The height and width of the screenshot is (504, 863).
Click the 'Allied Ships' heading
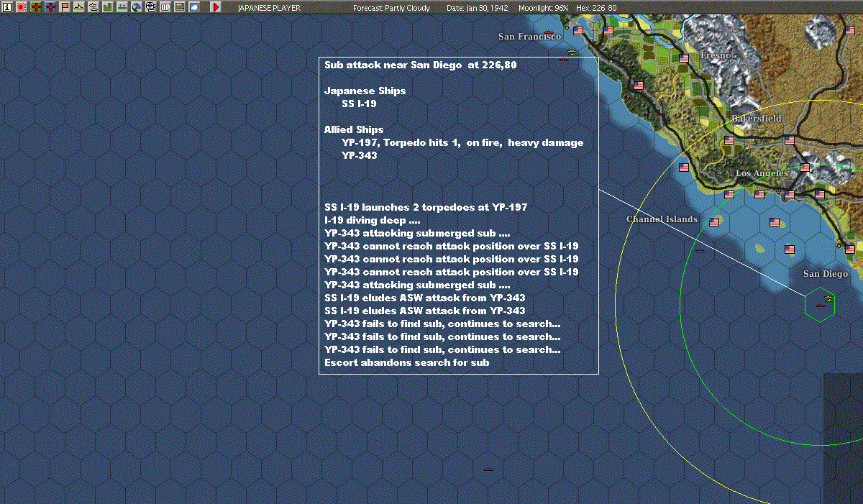coord(354,129)
